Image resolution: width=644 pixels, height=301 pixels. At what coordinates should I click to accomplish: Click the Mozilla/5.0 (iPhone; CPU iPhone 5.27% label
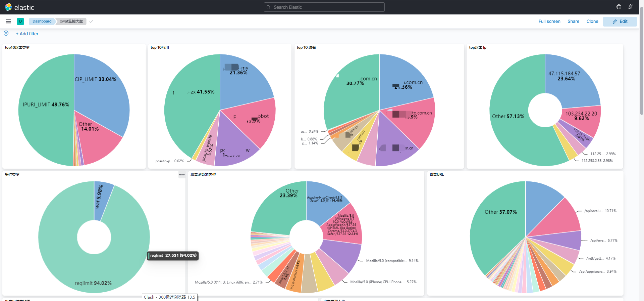[x=383, y=282]
